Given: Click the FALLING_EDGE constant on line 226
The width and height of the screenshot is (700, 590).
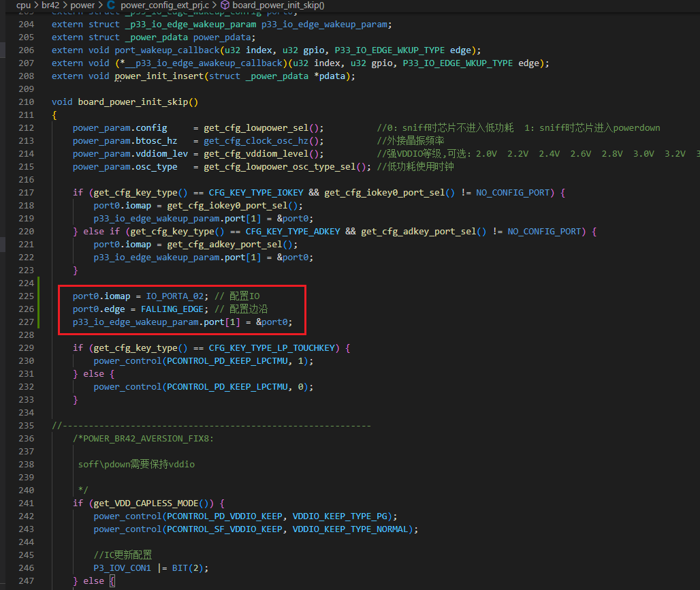Looking at the screenshot, I should click(x=172, y=309).
